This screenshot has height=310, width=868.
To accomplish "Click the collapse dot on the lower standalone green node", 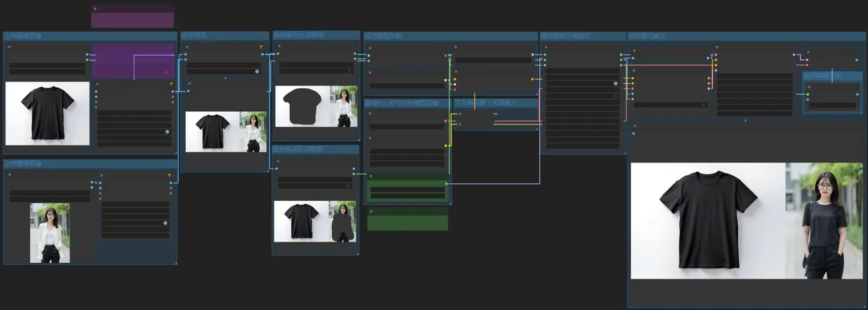I will [371, 211].
